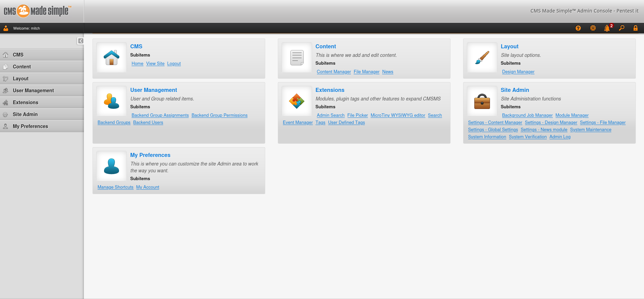Screen dimensions: 644x299
Task: Click the house icon in CMS card
Action: [x=112, y=58]
